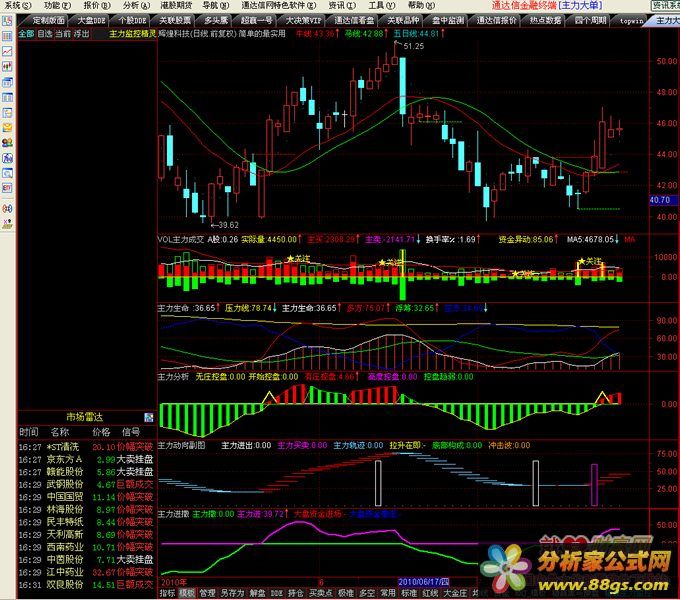
Task: Switch to the 关联股票 tab
Action: pyautogui.click(x=175, y=20)
